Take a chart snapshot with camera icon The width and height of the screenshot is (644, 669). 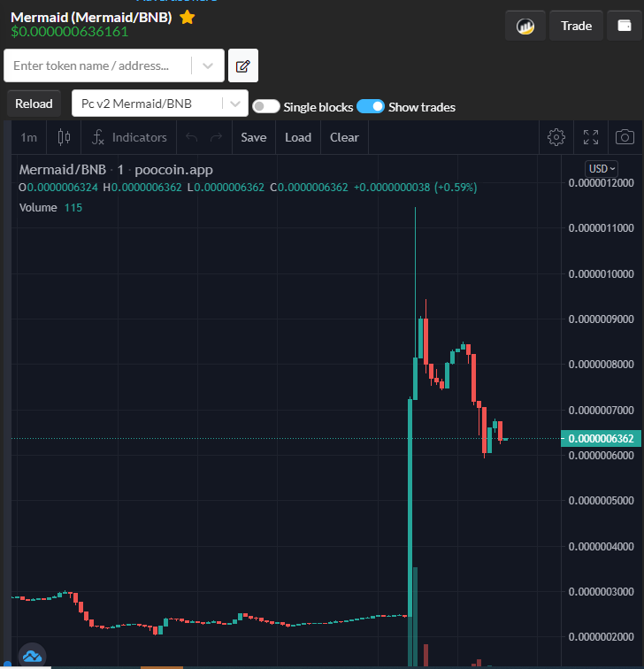click(625, 137)
